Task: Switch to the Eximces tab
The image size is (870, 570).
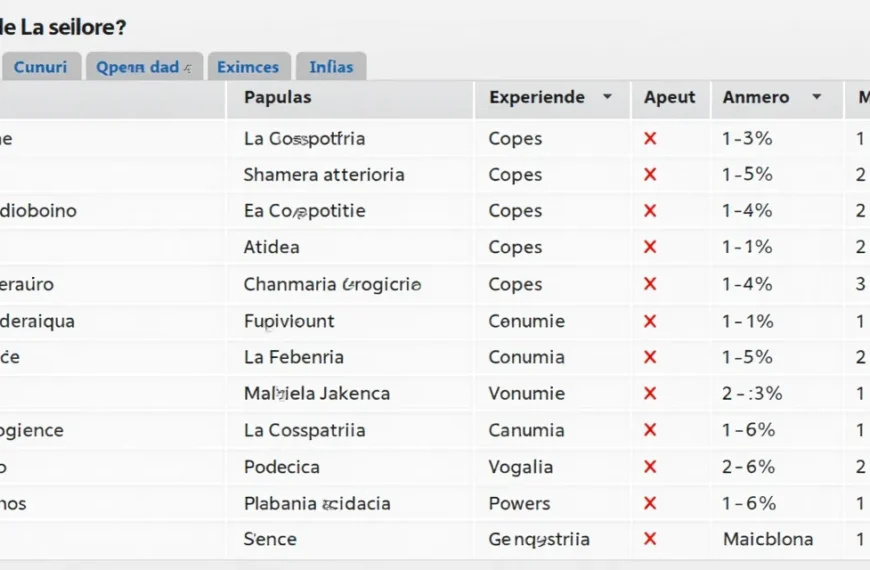Action: (248, 67)
